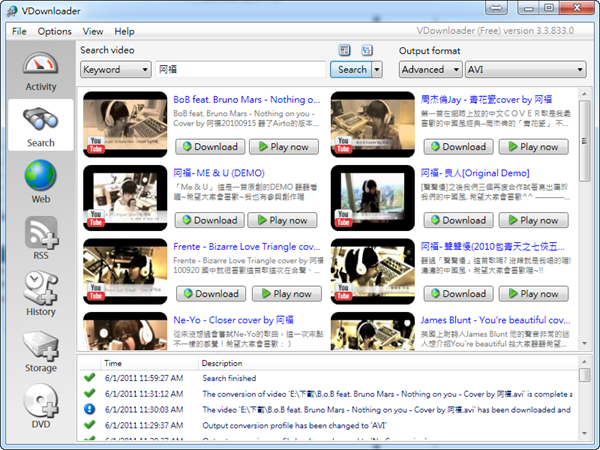Download the 聲聲慢 video
The image size is (600, 450).
tap(458, 293)
